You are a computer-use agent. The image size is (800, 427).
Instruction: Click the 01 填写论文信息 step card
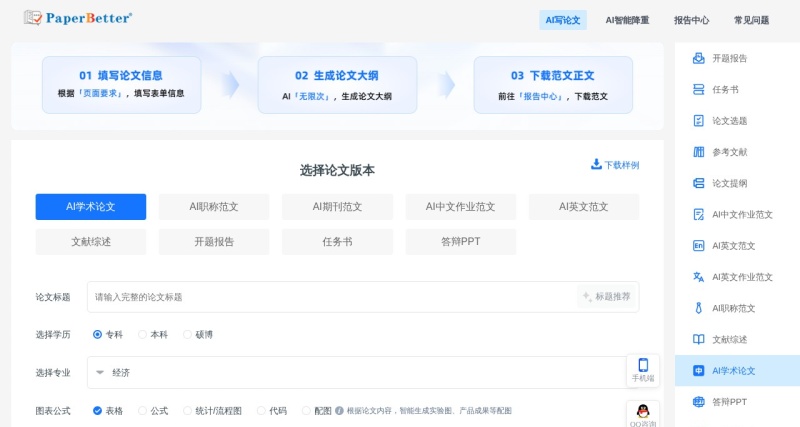point(121,85)
